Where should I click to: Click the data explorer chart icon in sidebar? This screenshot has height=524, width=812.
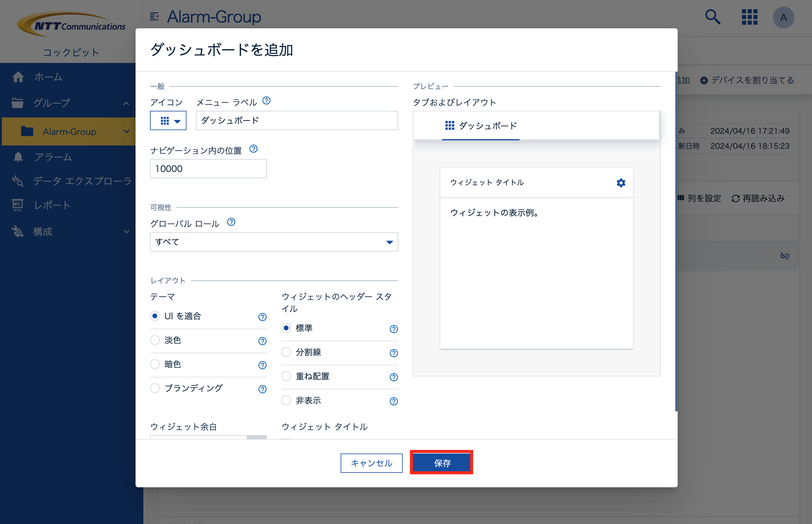[17, 181]
